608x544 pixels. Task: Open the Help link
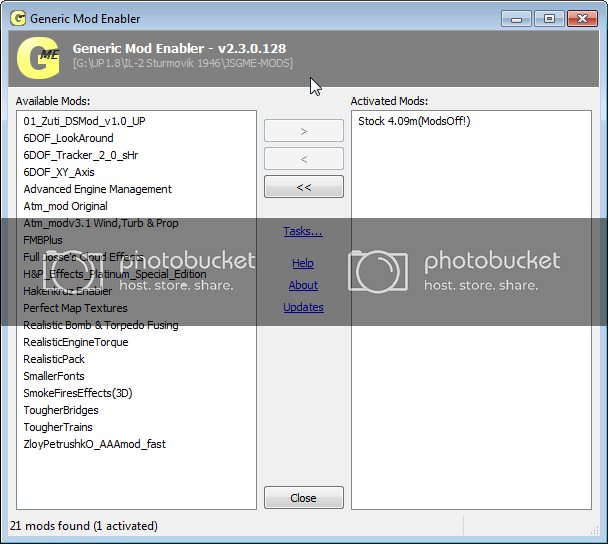point(303,263)
